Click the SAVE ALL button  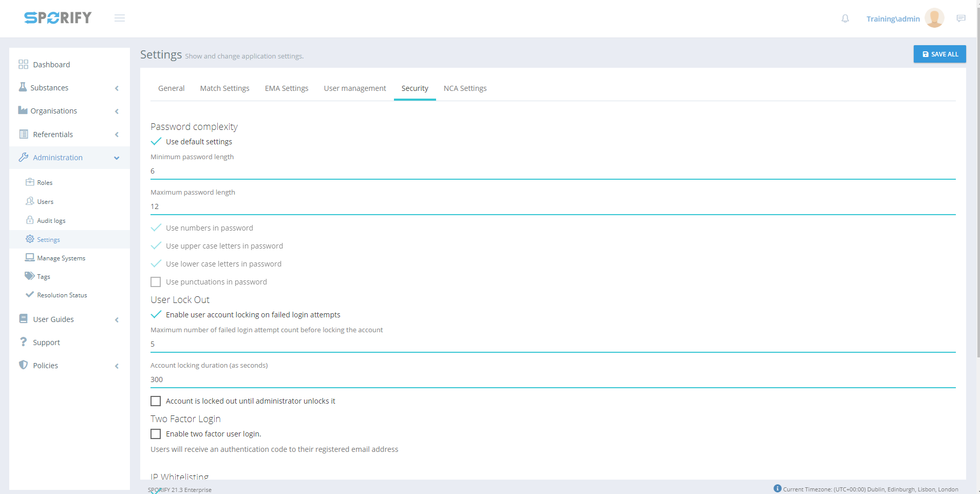pyautogui.click(x=939, y=54)
